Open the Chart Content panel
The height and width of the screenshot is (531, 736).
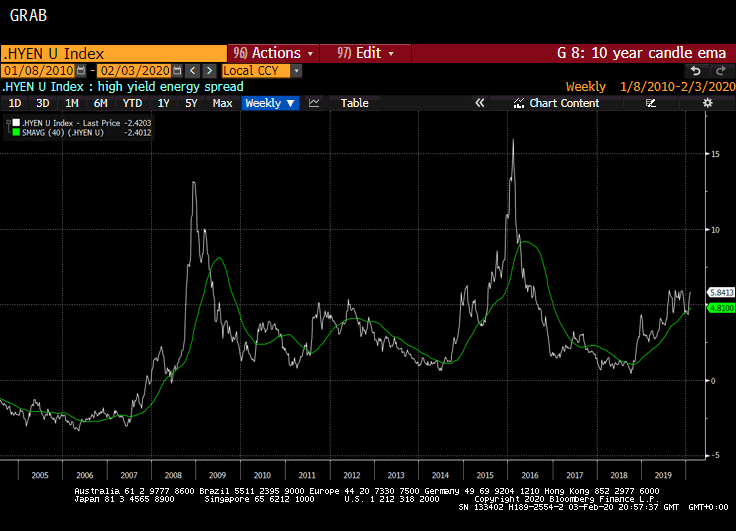pos(557,103)
